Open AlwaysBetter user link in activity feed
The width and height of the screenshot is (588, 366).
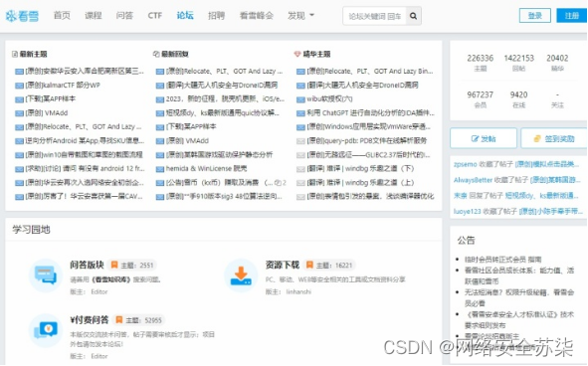click(x=473, y=180)
